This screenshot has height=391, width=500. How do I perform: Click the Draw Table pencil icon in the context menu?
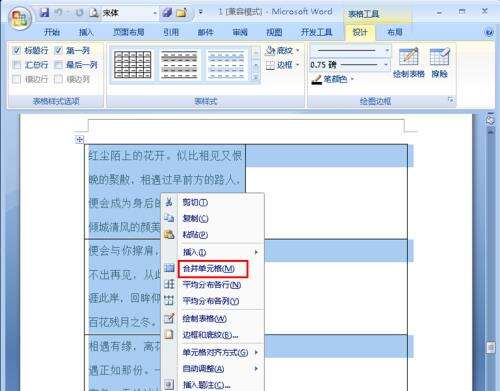(x=169, y=318)
